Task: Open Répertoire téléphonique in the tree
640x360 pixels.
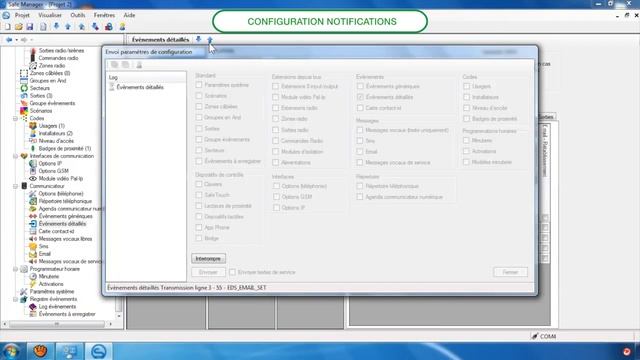Action: 65,201
